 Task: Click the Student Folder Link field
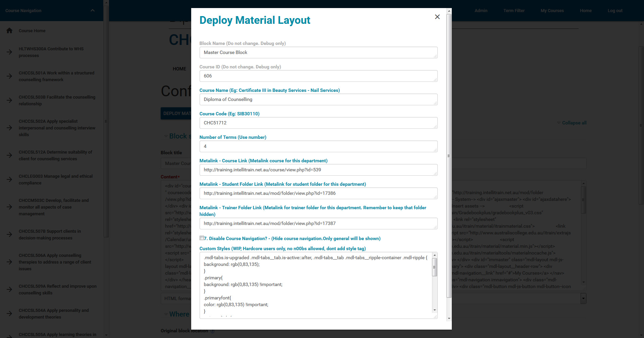[x=318, y=193]
